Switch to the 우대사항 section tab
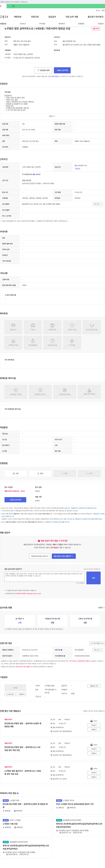The width and height of the screenshot is (105, 868). 42,24
